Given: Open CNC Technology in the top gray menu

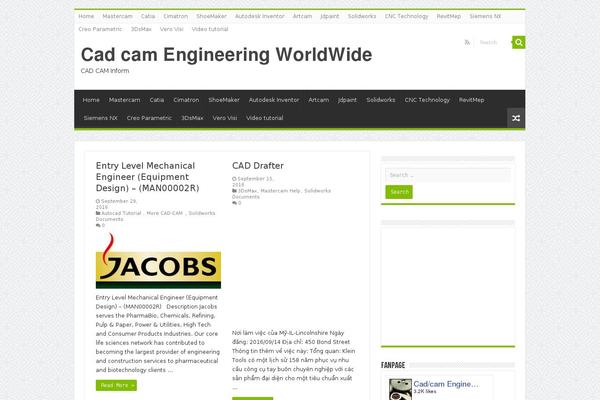Looking at the screenshot, I should tap(406, 16).
